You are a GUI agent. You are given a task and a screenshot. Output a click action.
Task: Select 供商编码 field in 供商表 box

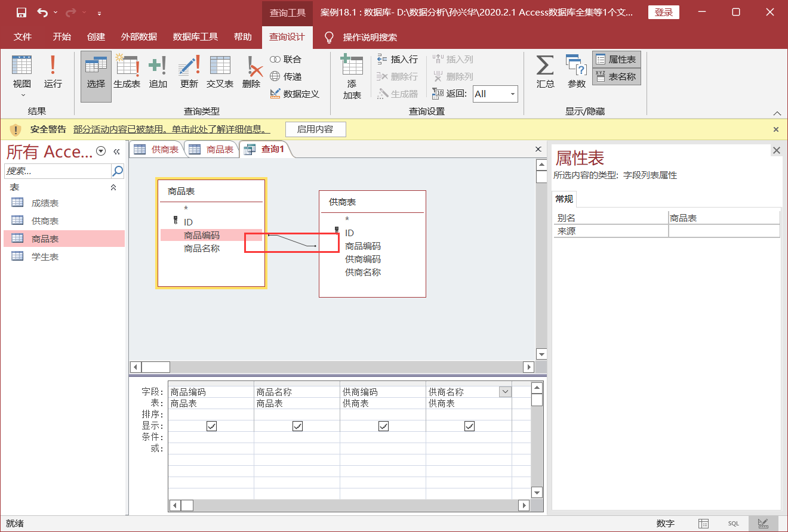(x=362, y=259)
